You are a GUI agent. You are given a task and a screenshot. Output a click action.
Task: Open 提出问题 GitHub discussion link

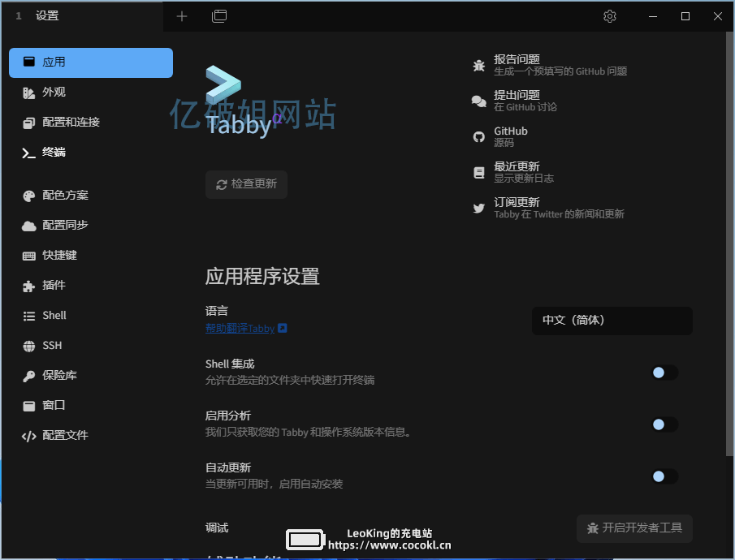click(515, 101)
